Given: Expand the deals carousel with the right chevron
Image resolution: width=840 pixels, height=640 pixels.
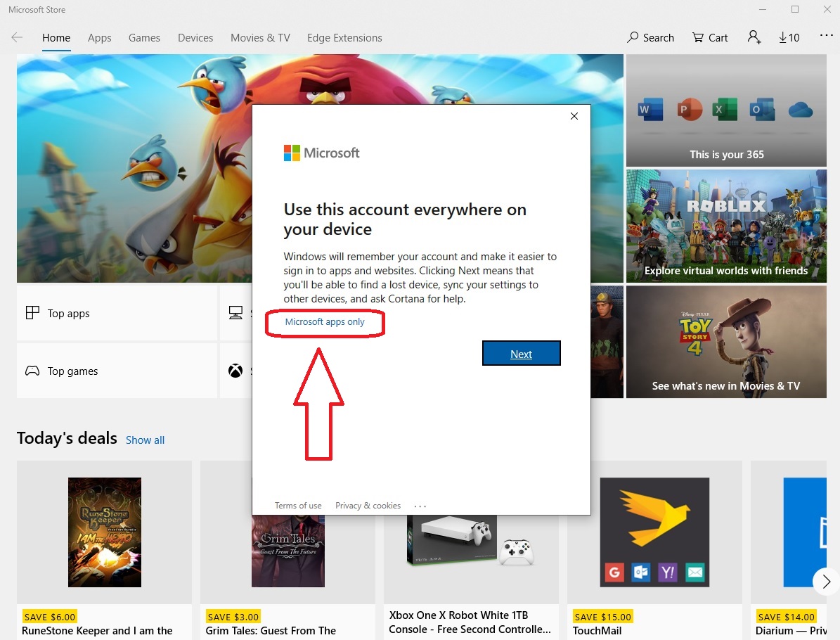Looking at the screenshot, I should pos(825,582).
